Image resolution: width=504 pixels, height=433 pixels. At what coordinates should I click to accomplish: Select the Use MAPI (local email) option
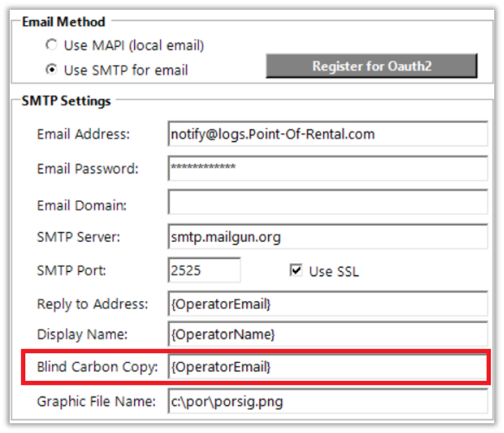point(50,46)
